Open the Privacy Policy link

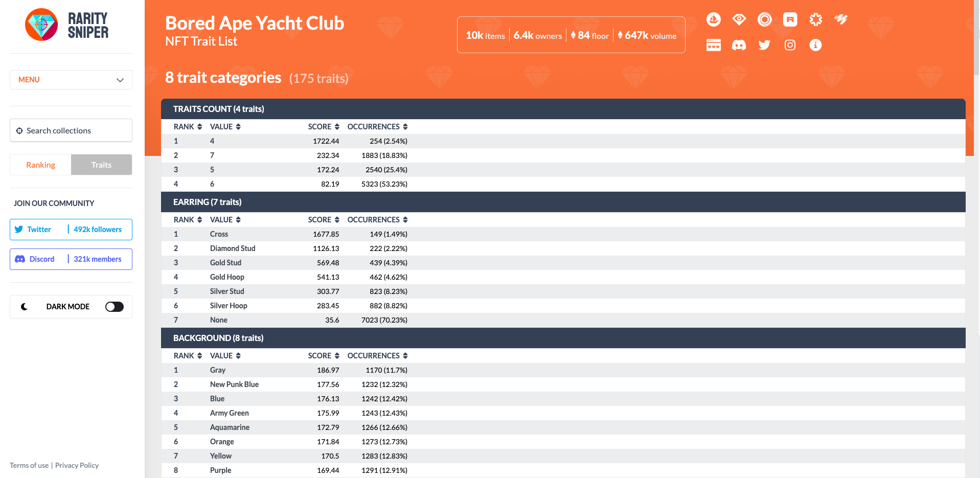point(77,465)
